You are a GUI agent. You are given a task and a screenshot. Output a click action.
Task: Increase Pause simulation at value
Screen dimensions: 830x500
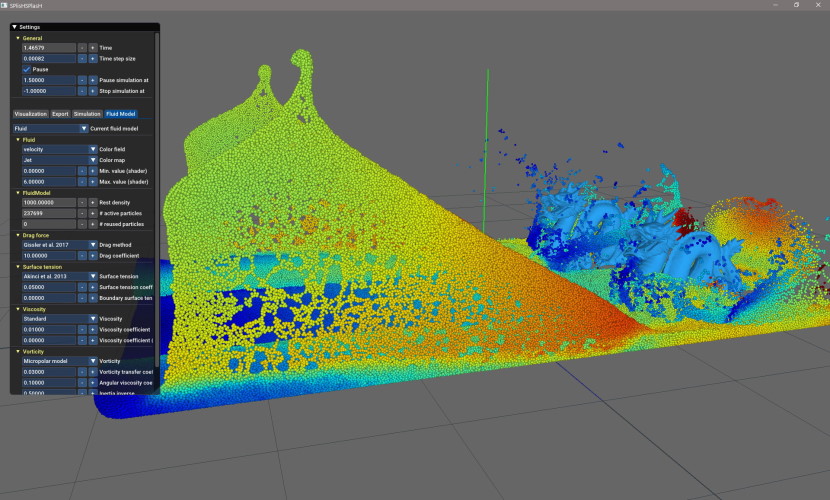pyautogui.click(x=93, y=80)
